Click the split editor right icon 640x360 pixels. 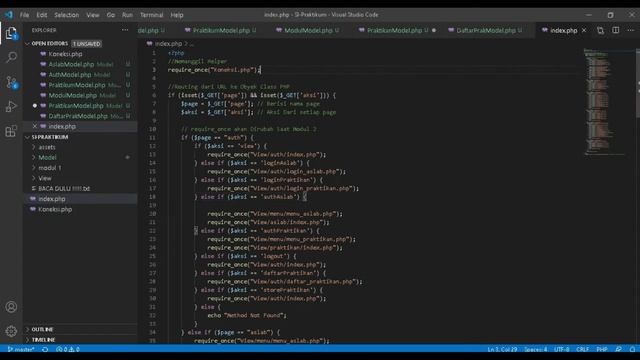coord(616,30)
